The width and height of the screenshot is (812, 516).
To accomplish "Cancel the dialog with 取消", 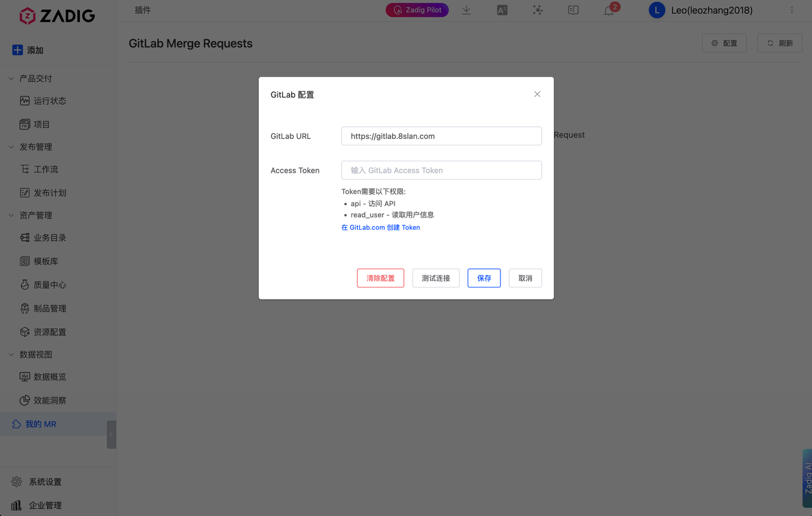I will pos(525,278).
